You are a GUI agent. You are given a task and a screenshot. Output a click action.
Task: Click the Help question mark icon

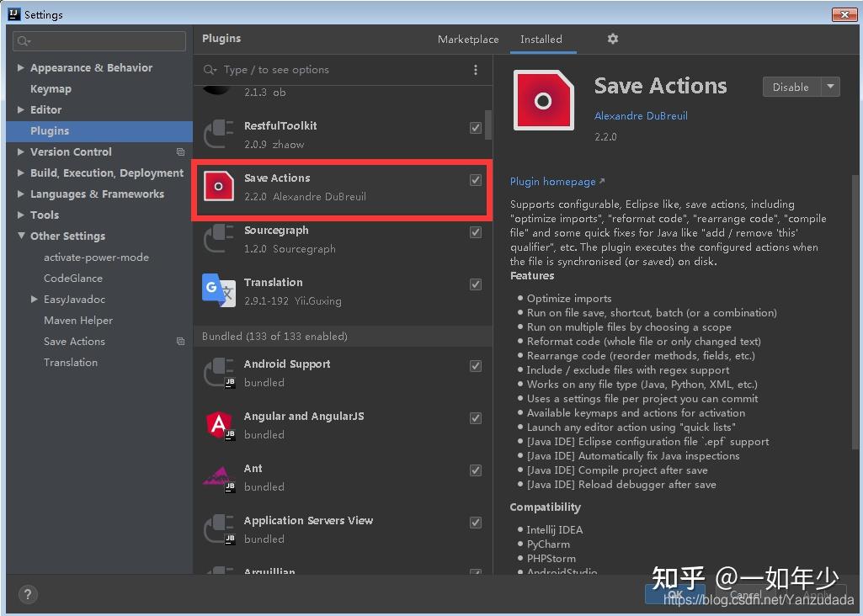pos(28,594)
